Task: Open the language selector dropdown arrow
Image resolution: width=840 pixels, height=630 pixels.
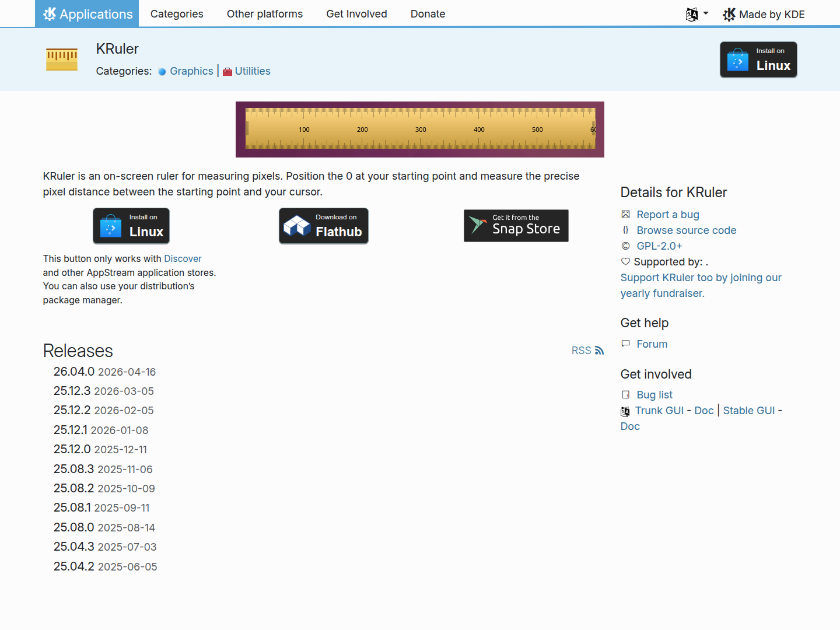Action: (706, 13)
